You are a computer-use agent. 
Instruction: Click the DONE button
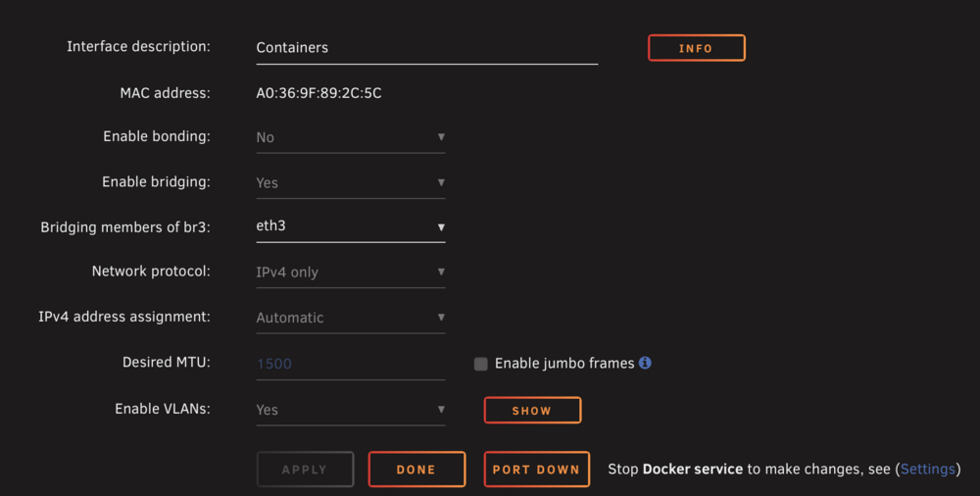point(416,470)
